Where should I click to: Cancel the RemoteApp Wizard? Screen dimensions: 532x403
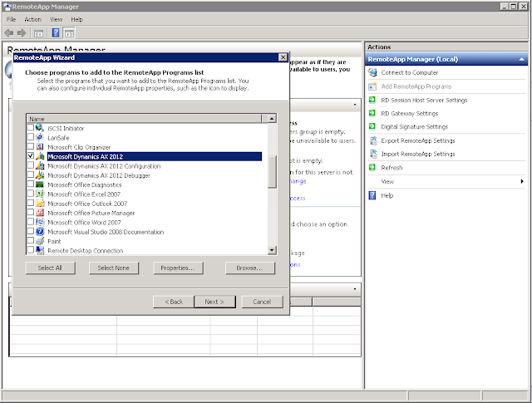click(262, 302)
